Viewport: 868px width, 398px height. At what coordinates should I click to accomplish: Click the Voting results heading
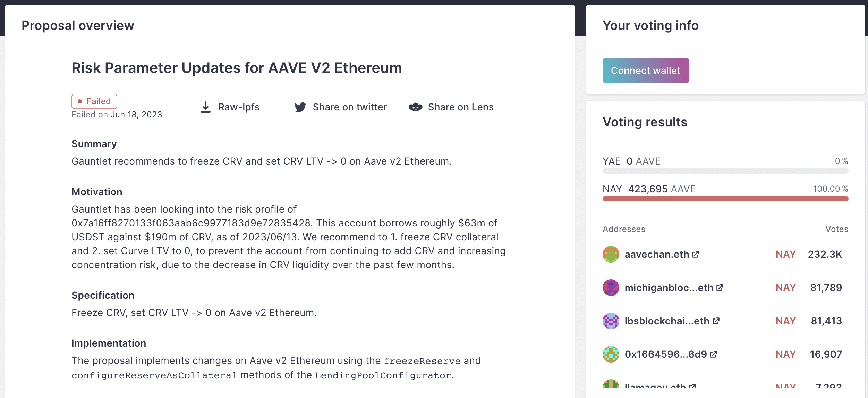[x=645, y=122]
